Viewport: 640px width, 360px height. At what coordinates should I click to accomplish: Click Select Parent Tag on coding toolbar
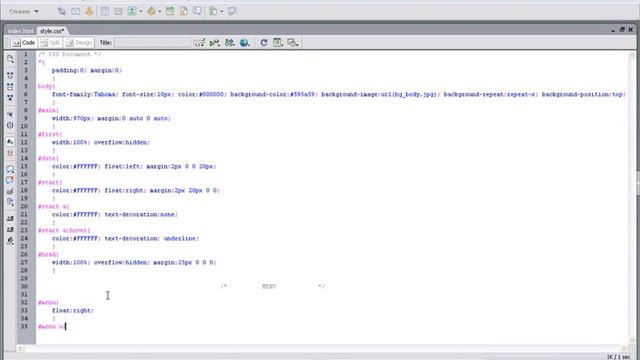tap(10, 115)
